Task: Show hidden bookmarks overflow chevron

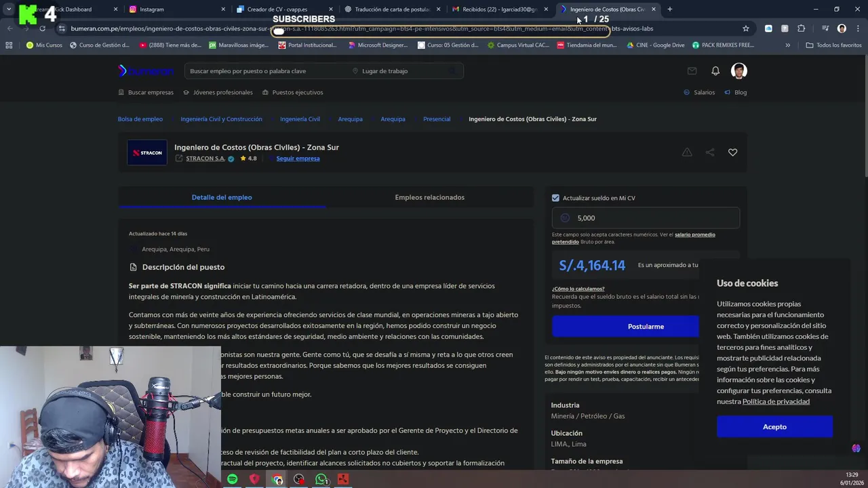Action: pos(787,45)
